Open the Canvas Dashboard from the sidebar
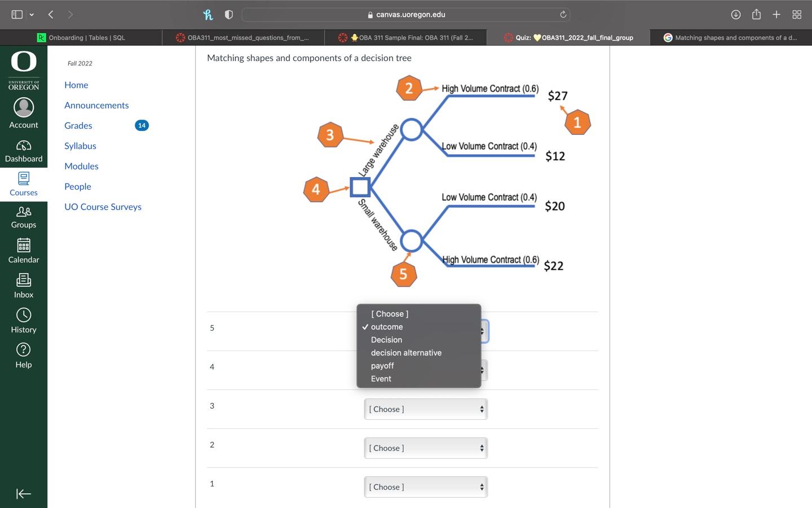The width and height of the screenshot is (812, 508). pos(23,150)
